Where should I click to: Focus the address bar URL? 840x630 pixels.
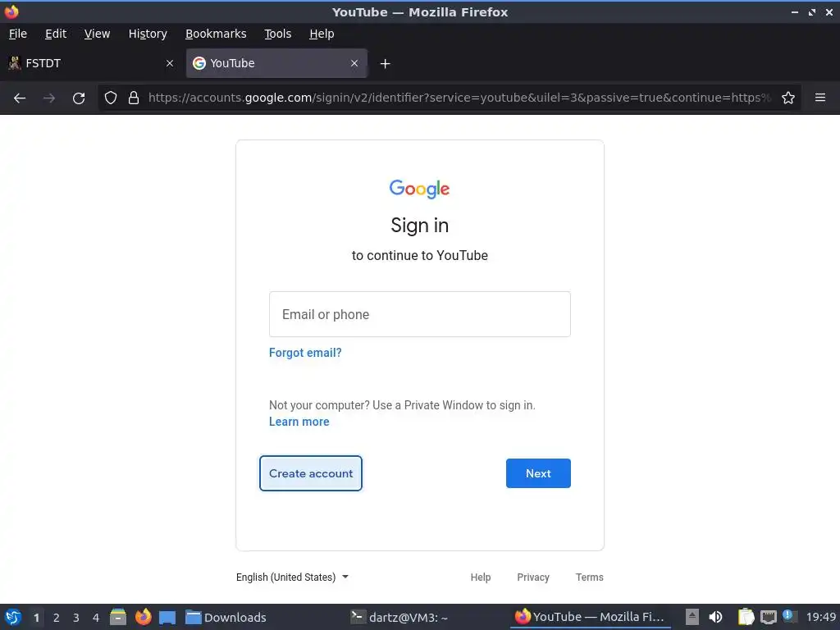click(459, 98)
